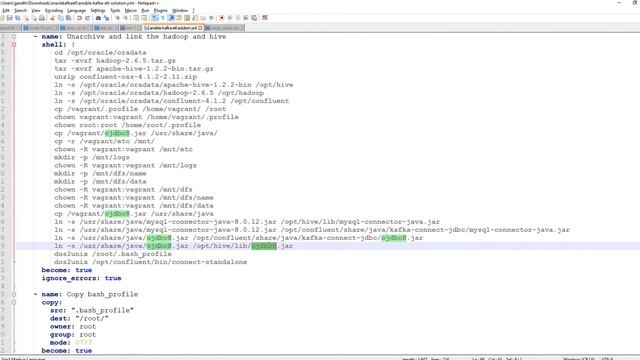Collapse the 'name: Copy bash_profile' fold marker
This screenshot has height=360, width=640.
[x=14, y=294]
